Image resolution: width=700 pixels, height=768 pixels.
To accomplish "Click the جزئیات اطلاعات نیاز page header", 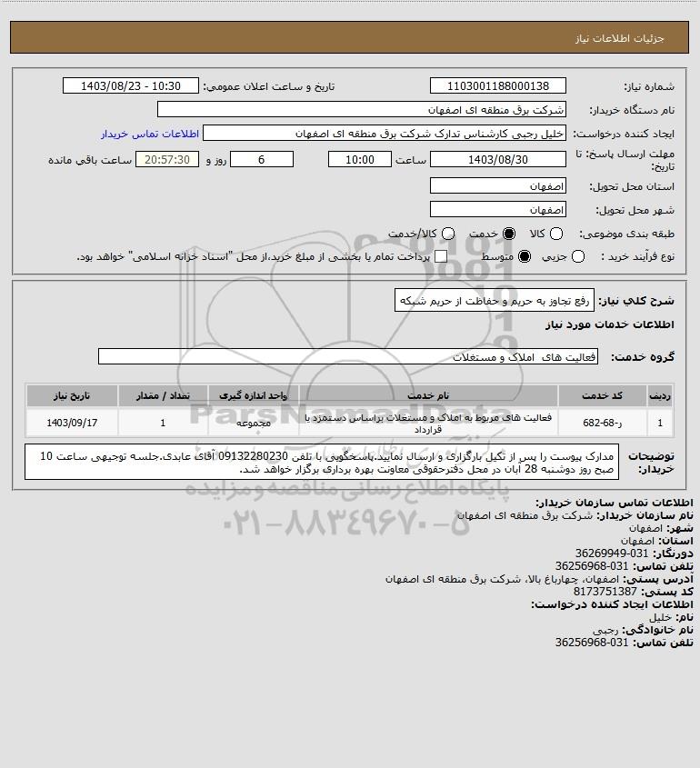I will click(x=619, y=38).
